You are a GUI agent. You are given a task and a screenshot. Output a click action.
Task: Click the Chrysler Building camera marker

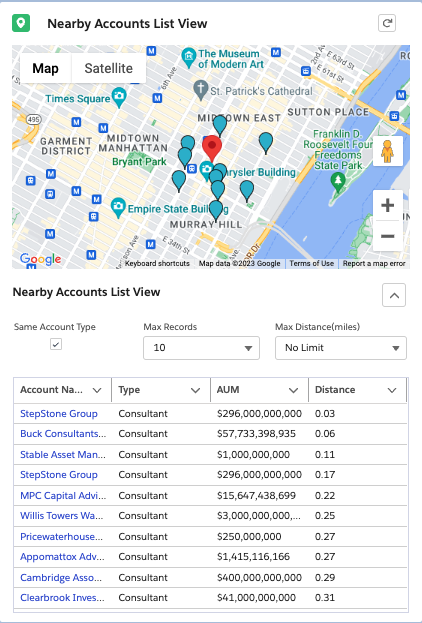[206, 170]
